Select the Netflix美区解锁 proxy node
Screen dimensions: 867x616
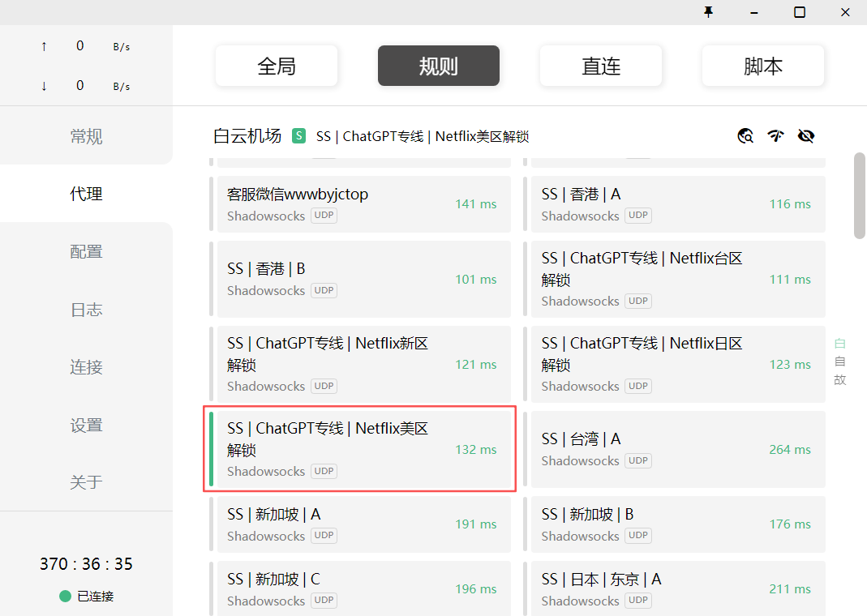pos(364,449)
